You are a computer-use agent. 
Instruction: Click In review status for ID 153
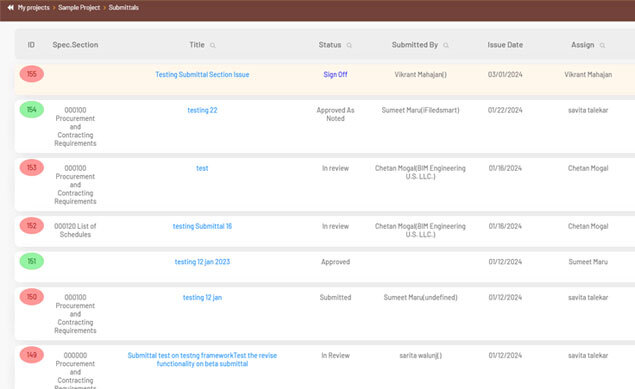(x=335, y=168)
